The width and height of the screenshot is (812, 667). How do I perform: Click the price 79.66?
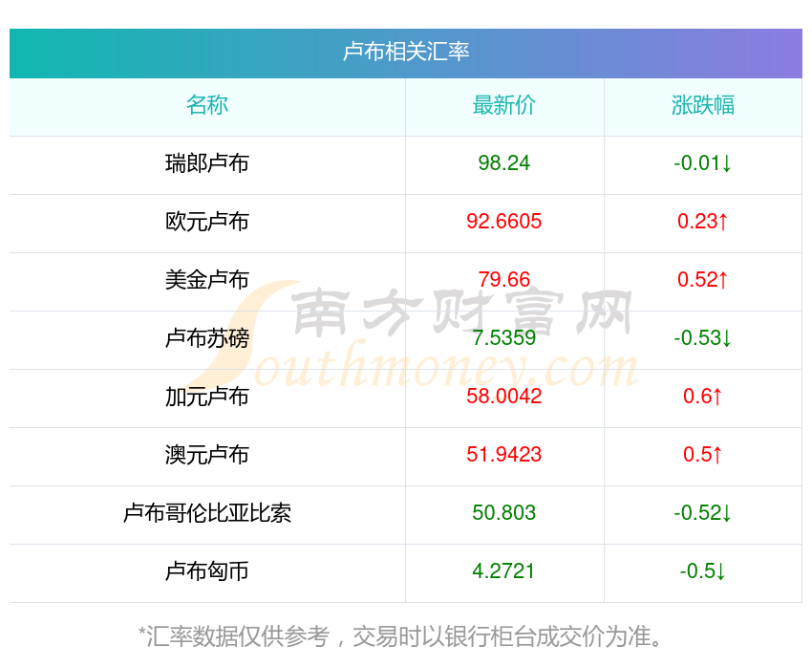click(503, 280)
